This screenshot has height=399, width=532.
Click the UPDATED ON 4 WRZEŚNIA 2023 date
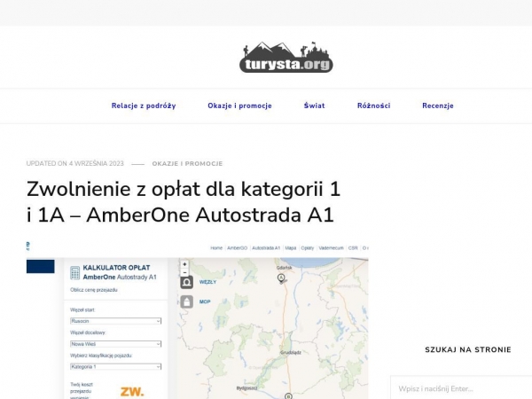click(x=75, y=163)
